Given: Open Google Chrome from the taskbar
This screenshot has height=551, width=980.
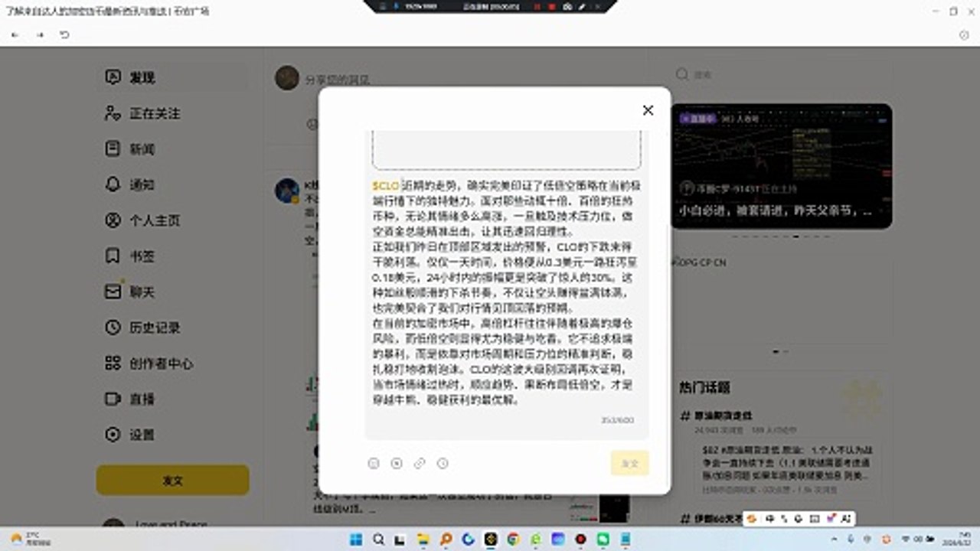Looking at the screenshot, I should [x=513, y=540].
